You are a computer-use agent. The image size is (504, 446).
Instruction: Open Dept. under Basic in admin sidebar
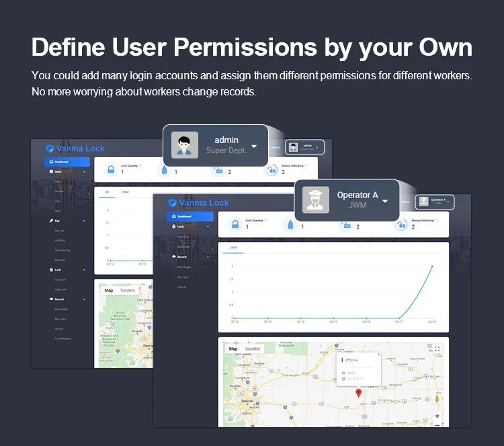(58, 181)
